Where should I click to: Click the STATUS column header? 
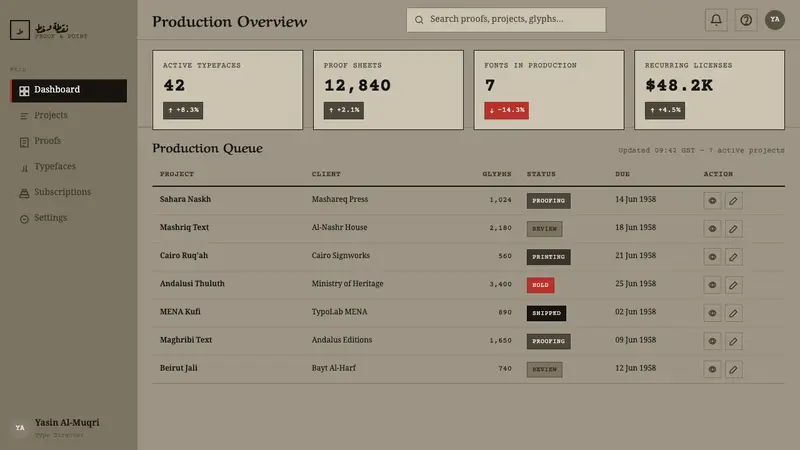[541, 174]
